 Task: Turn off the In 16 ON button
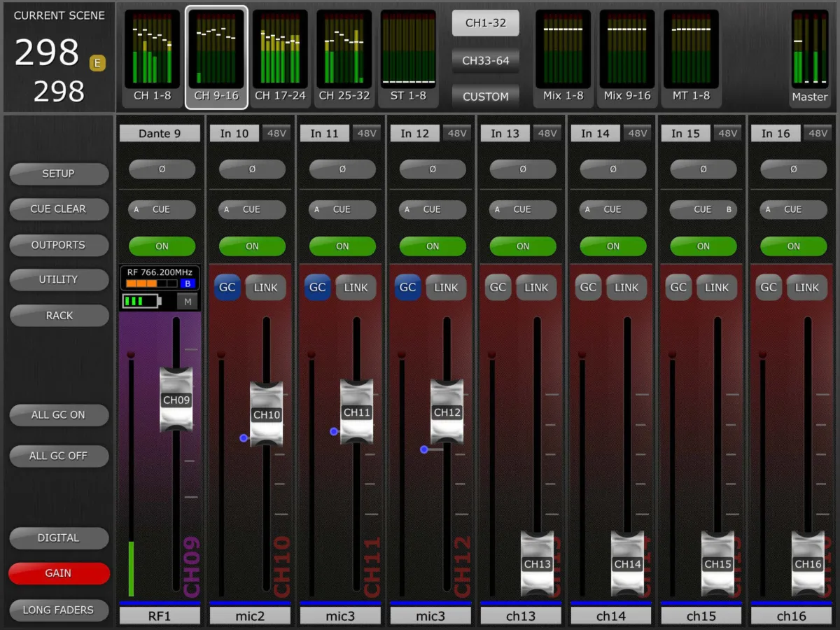pyautogui.click(x=794, y=246)
